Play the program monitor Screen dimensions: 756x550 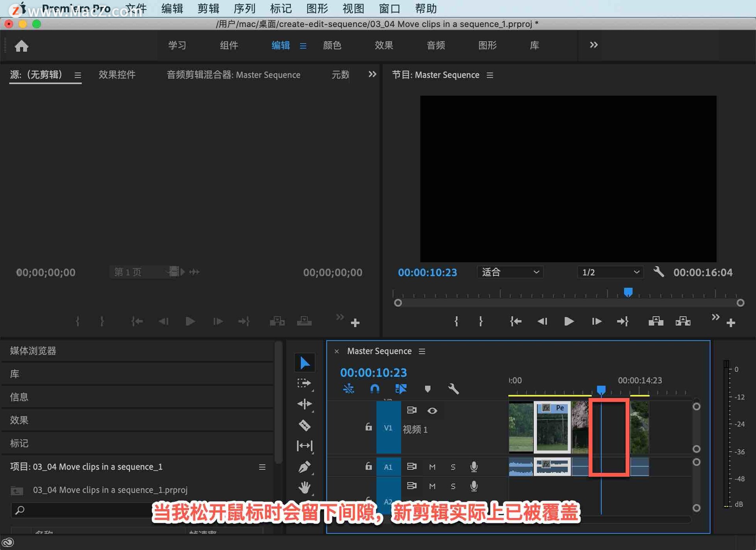(x=569, y=322)
